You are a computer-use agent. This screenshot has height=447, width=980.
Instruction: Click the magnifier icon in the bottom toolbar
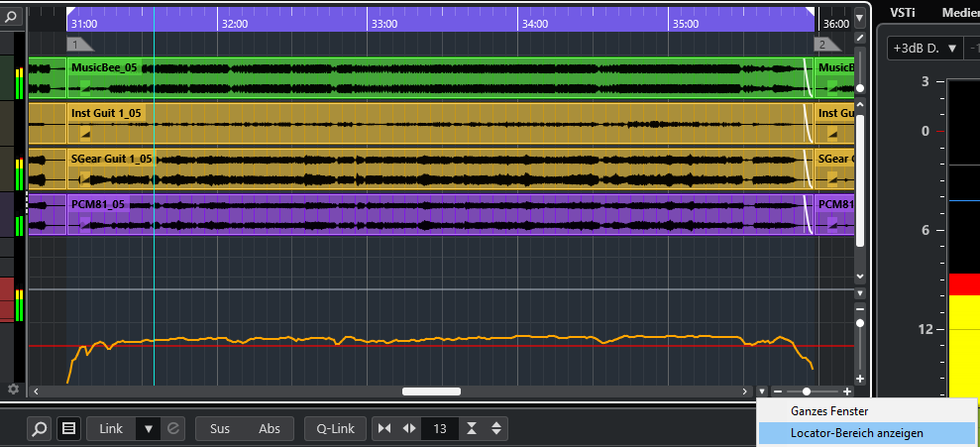pyautogui.click(x=39, y=429)
